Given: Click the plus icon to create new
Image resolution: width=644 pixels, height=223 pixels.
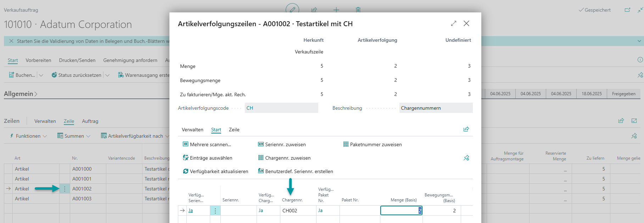Looking at the screenshot, I should 336,10.
